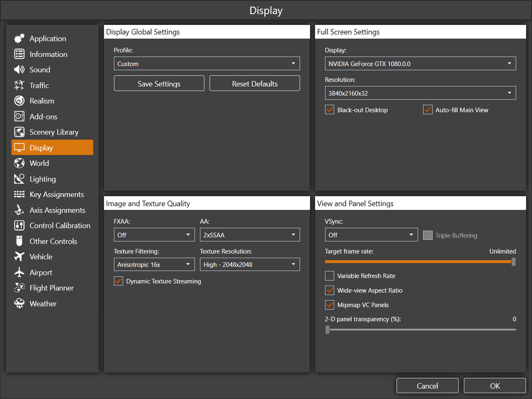Open the Scenery Library globe icon

19,132
